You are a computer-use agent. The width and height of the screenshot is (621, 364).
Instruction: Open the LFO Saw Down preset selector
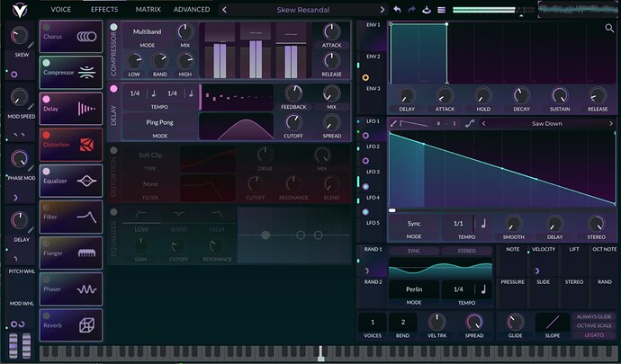547,124
